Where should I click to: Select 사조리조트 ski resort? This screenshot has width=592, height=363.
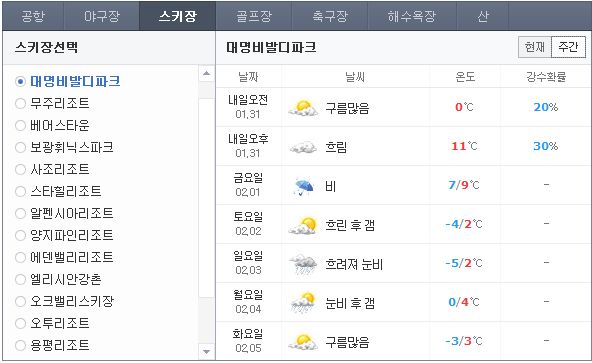click(20, 169)
